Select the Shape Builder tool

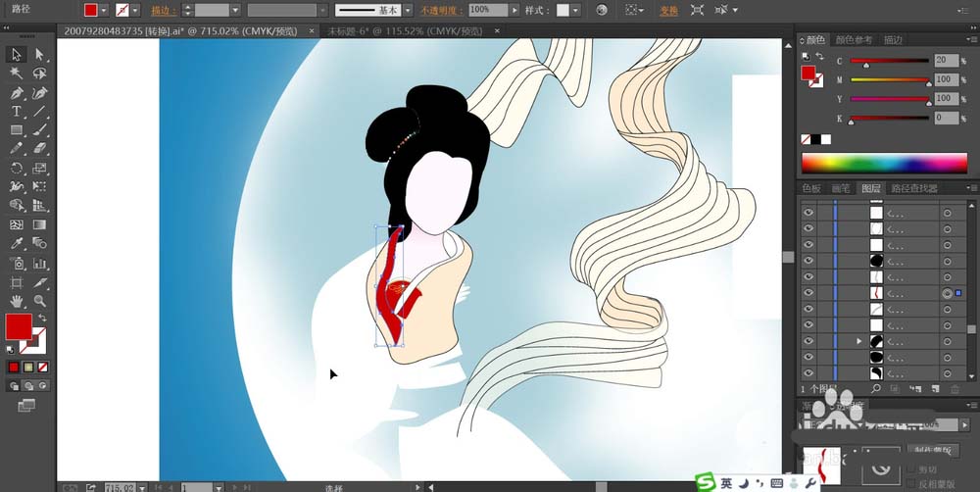(17, 205)
